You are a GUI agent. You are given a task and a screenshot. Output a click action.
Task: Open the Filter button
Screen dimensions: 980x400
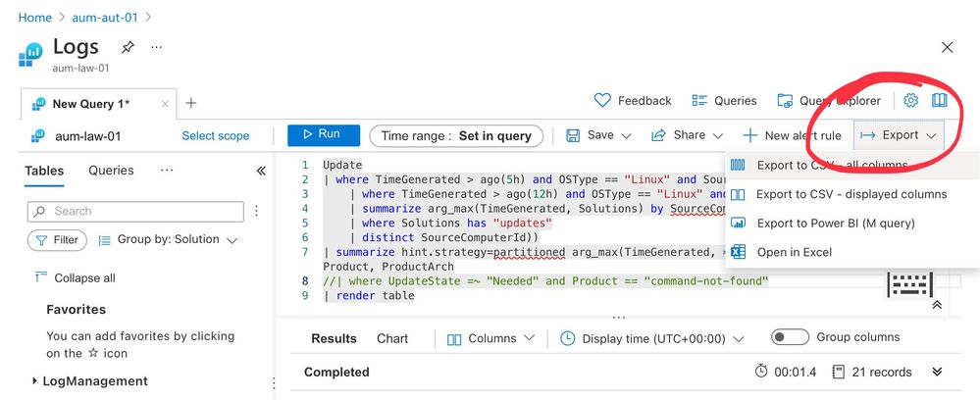pos(57,240)
